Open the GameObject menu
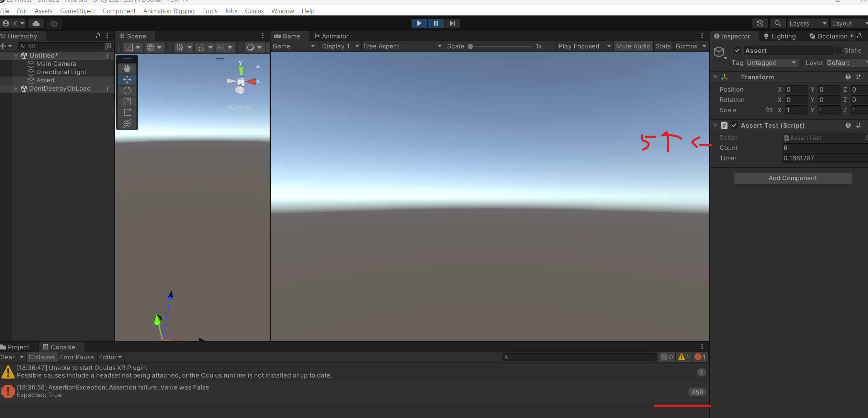 [77, 11]
